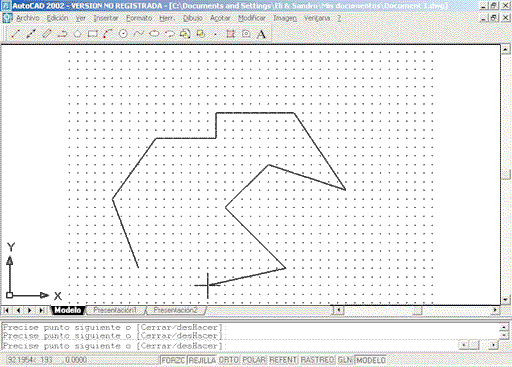
Task: Select the Polygon tool icon
Action: (77, 34)
